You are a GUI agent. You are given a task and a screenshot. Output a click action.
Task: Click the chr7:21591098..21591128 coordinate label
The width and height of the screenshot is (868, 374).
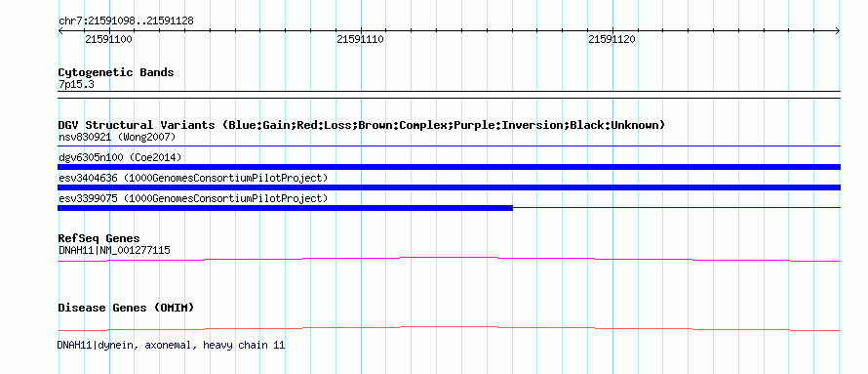point(126,21)
